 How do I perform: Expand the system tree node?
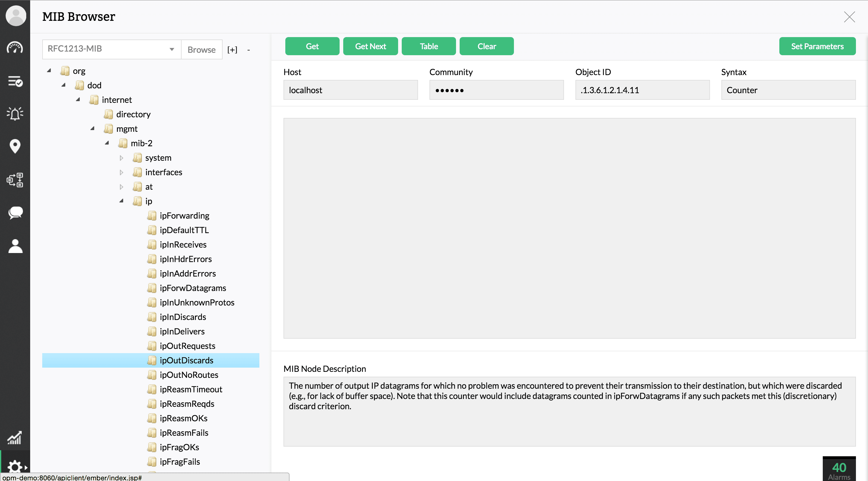tap(121, 158)
